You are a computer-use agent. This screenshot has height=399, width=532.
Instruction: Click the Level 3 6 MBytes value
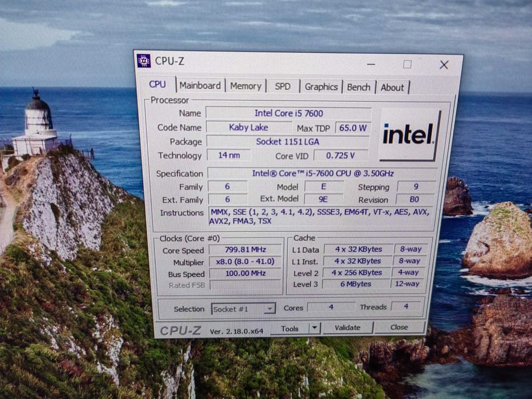click(356, 284)
